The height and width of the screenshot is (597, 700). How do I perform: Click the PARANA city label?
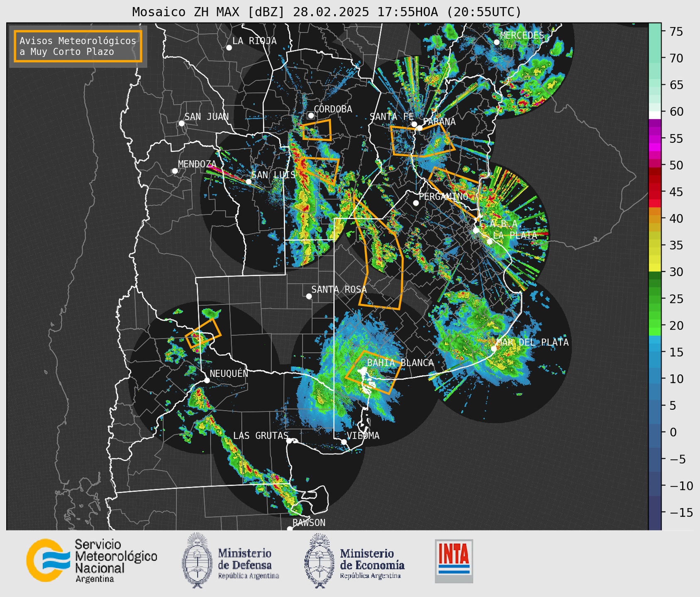click(439, 122)
